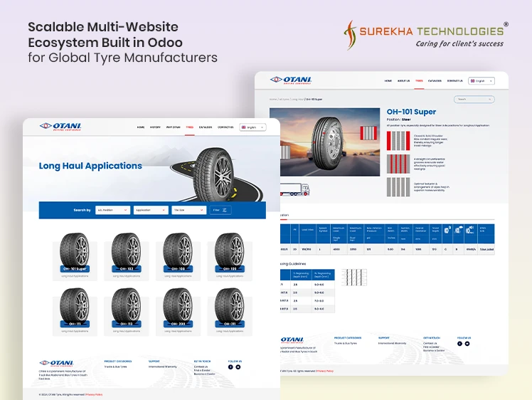Open the English language dropdown on the OH-101 Super page
This screenshot has height=400, width=532.
482,81
